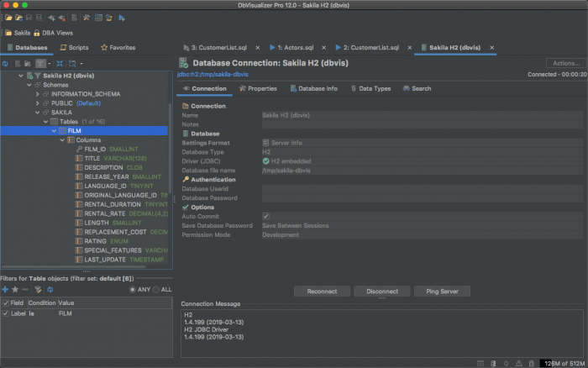The image size is (588, 368).
Task: Collapse the Columns node
Action: [x=62, y=140]
